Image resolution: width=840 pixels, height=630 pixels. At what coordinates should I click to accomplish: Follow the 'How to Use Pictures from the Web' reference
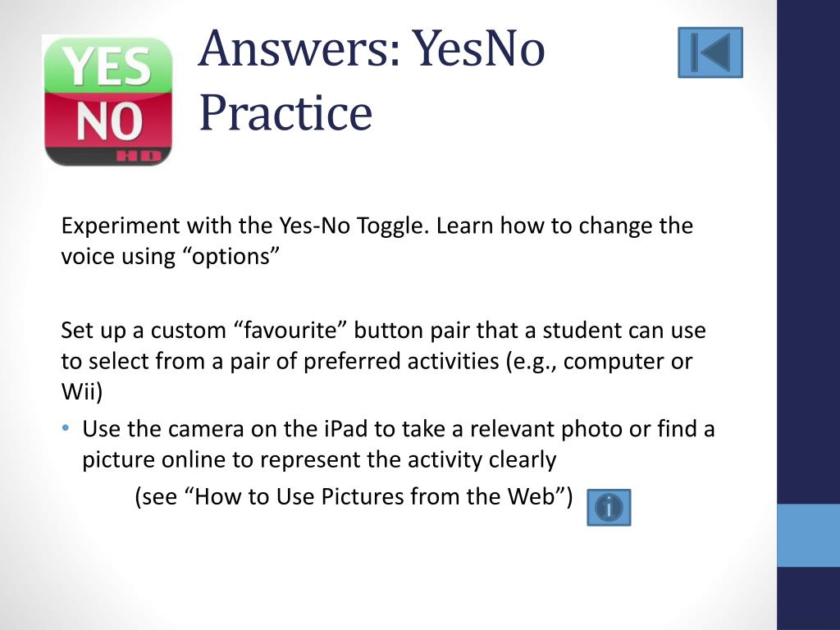[x=353, y=497]
